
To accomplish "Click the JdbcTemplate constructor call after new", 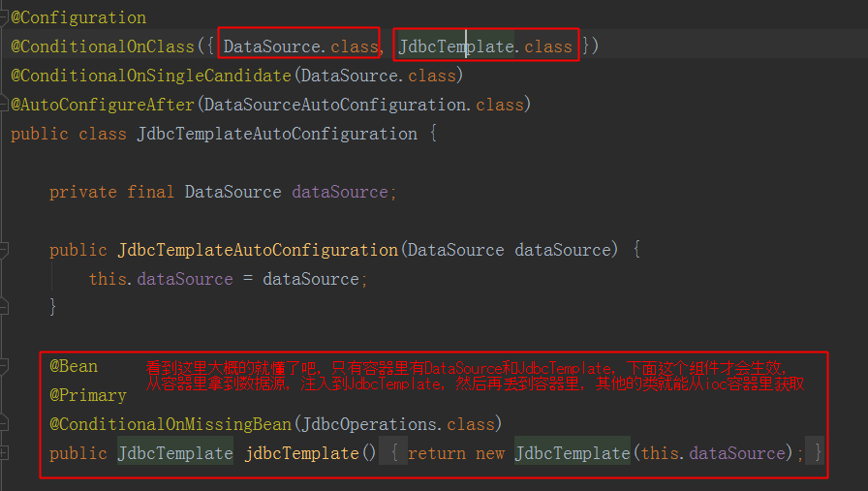I will [573, 453].
